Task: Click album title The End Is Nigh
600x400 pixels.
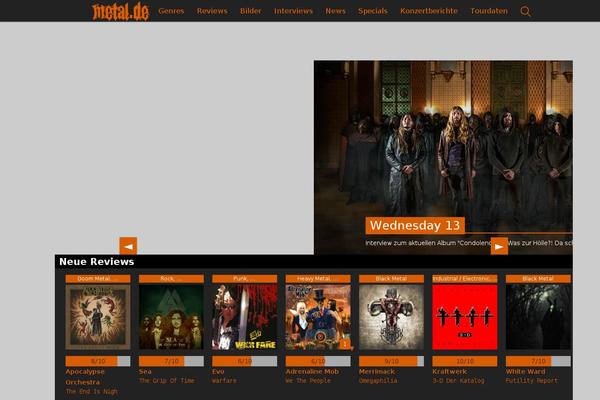Action: [92, 391]
